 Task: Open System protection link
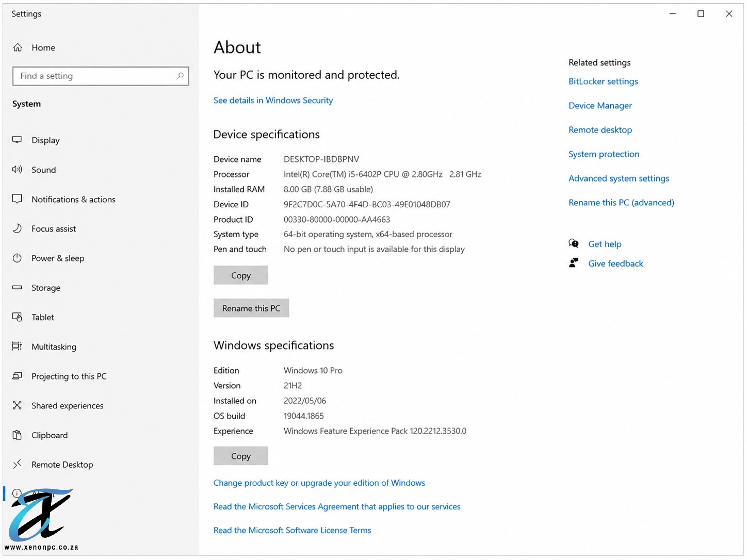click(604, 154)
